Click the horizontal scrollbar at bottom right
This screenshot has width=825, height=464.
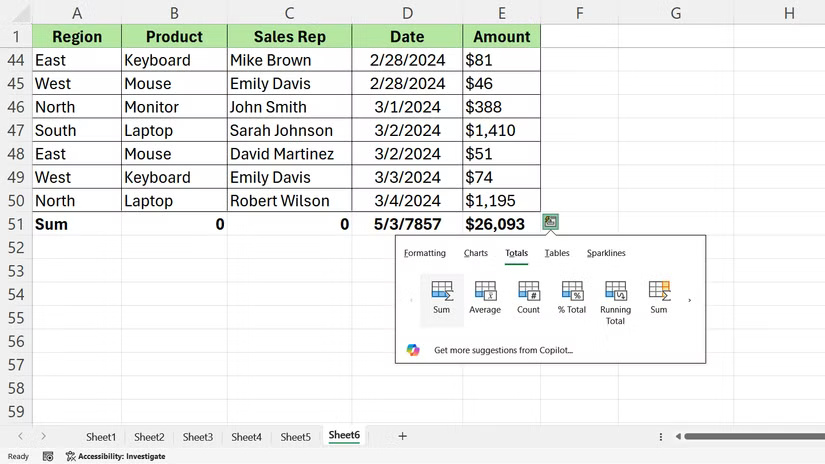[x=750, y=436]
